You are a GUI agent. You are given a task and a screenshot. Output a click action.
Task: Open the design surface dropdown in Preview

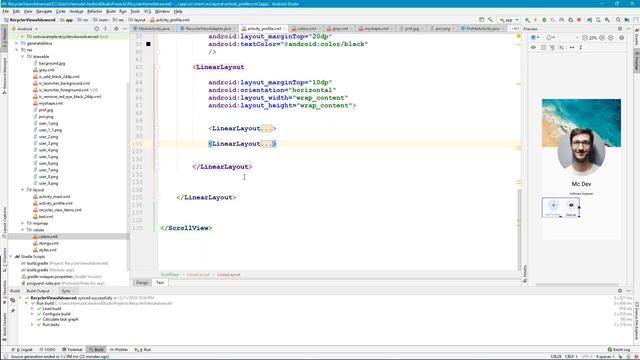point(535,38)
